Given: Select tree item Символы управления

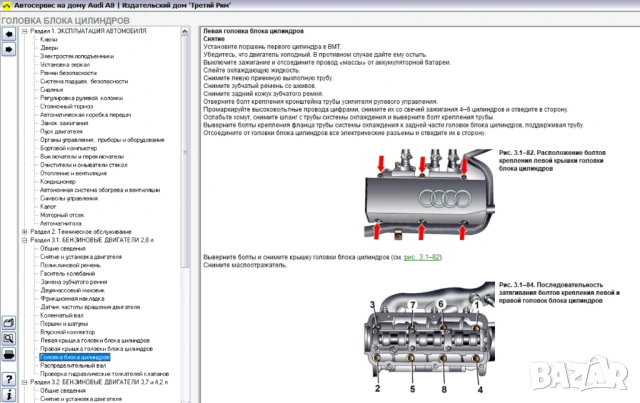Looking at the screenshot, I should pyautogui.click(x=69, y=198).
